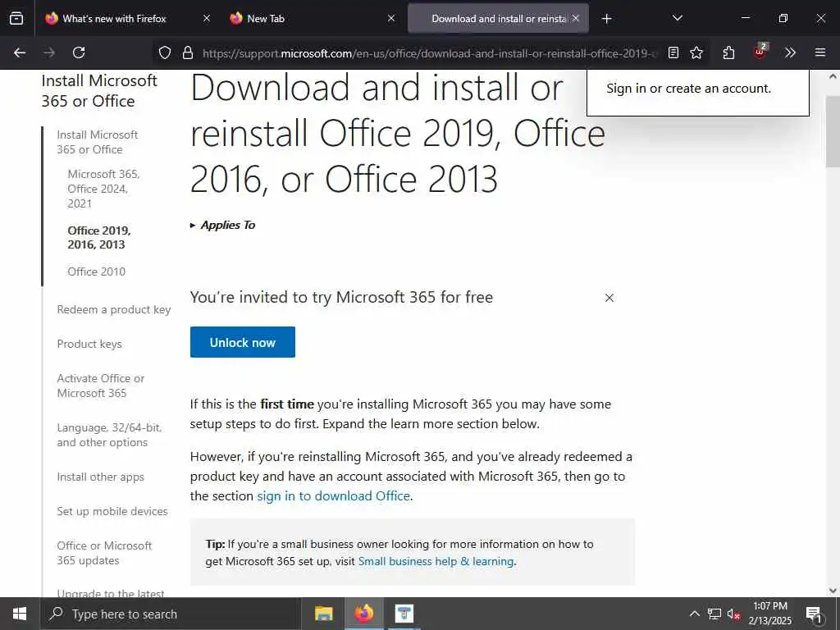Click Firefox icon in taskbar

pos(364,614)
